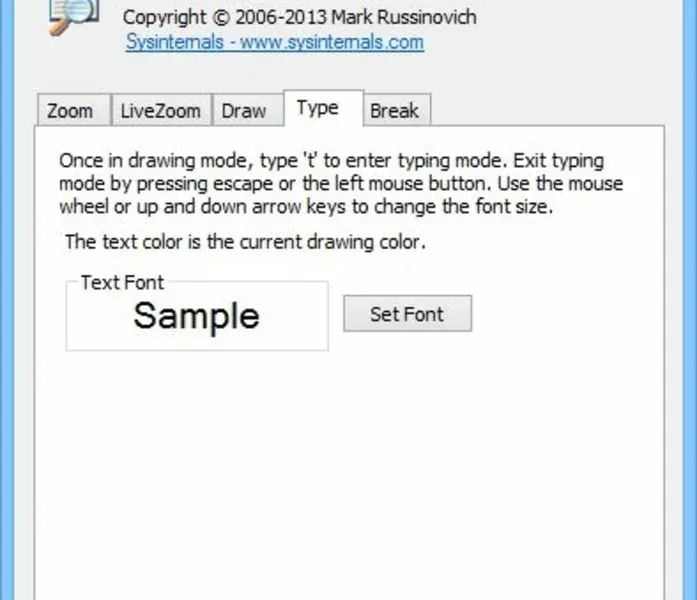Click the line about changing font size
This screenshot has width=697, height=600.
click(305, 207)
